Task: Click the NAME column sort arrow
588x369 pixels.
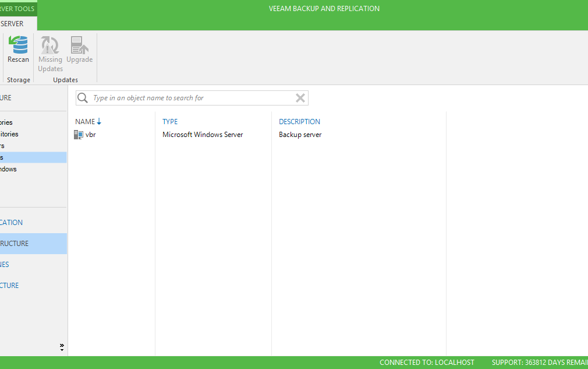Action: (99, 122)
